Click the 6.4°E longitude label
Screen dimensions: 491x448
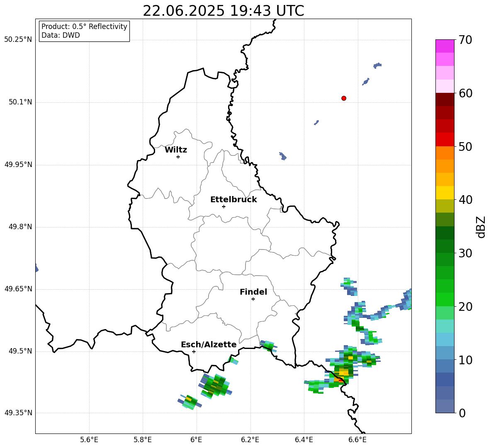(304, 440)
